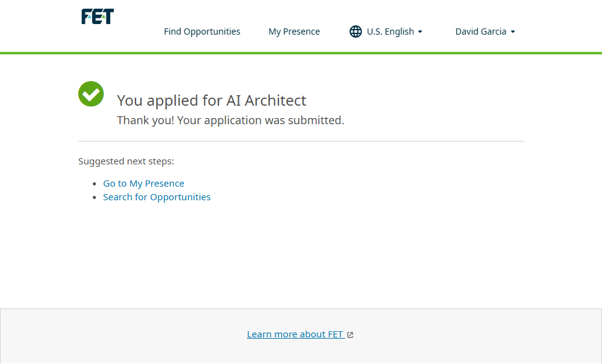602x364 pixels.
Task: Open My Presence from the header navigation
Action: point(294,32)
